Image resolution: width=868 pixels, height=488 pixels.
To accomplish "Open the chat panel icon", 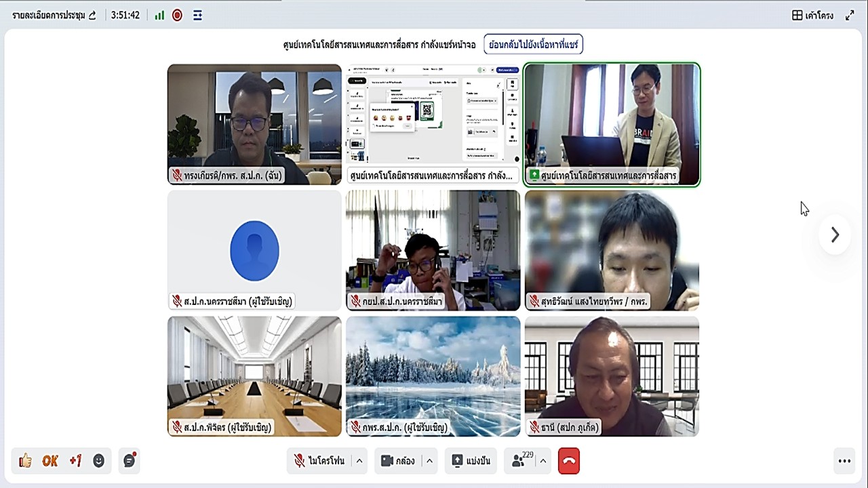I will point(129,461).
